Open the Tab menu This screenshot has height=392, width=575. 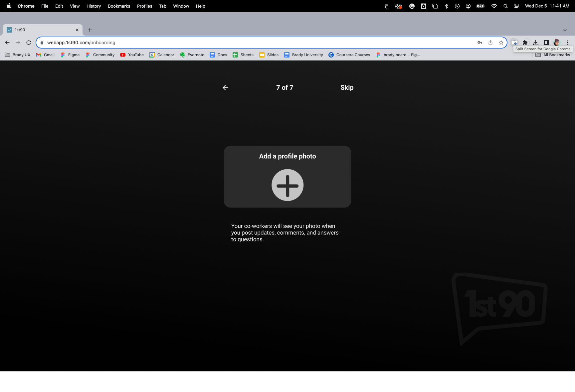163,6
